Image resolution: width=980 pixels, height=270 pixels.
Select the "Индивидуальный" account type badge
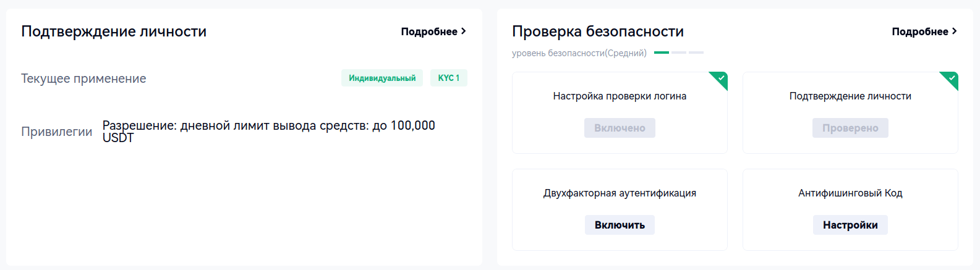(382, 78)
